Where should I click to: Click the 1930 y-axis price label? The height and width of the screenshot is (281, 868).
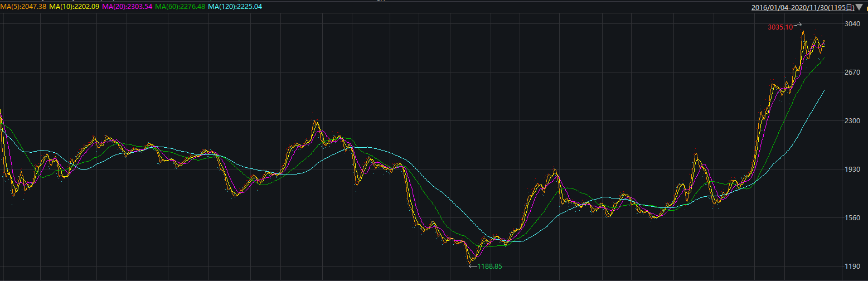click(x=852, y=169)
